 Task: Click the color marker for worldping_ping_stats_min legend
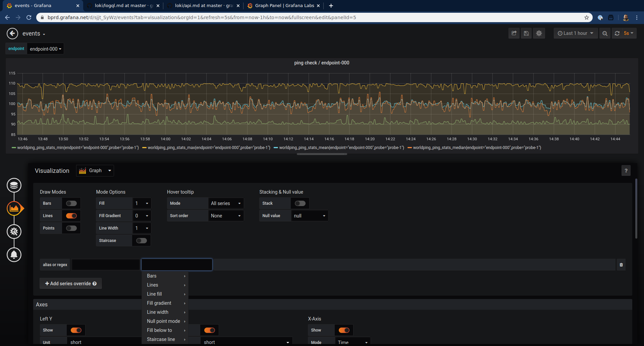pyautogui.click(x=14, y=148)
